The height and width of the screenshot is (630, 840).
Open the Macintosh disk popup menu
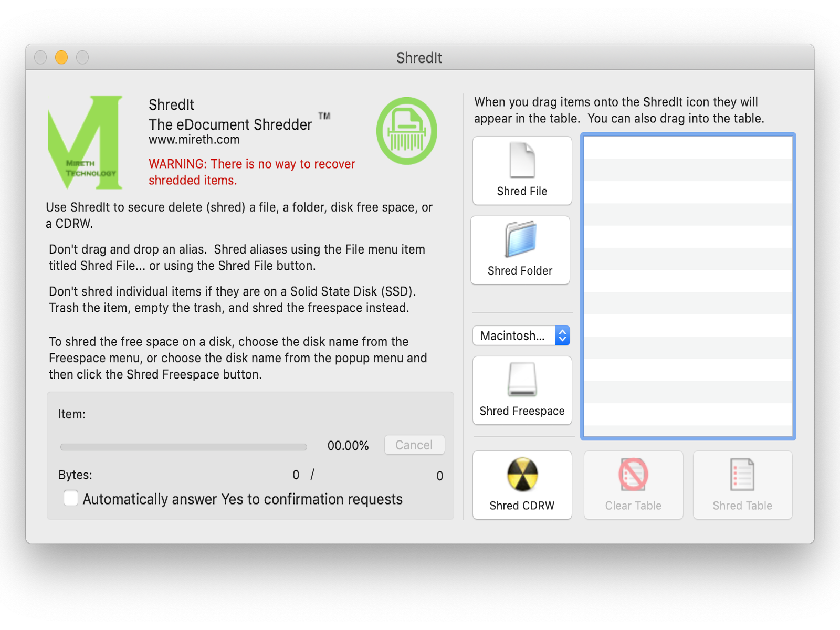pos(513,335)
